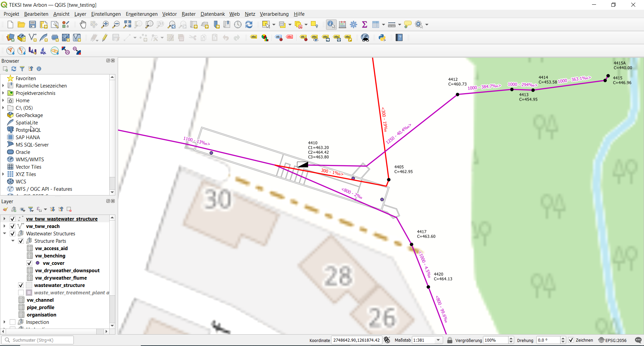Toggle the Zeichnen render checkbox
Image resolution: width=644 pixels, height=346 pixels.
[x=571, y=340]
